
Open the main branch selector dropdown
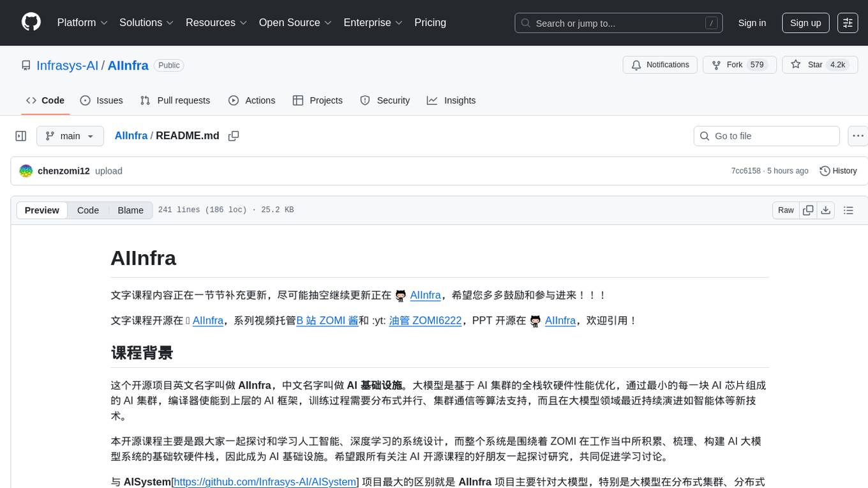(70, 136)
